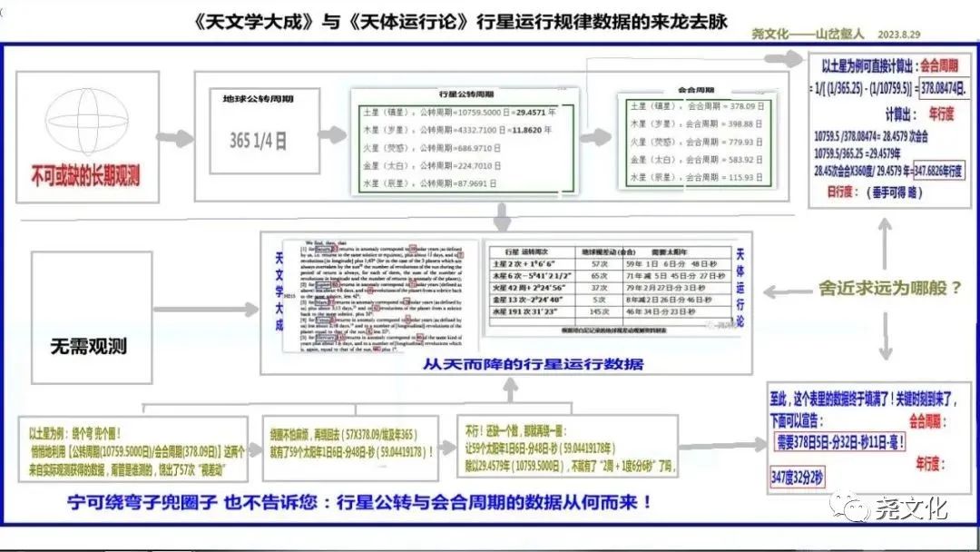Select the red text 不可或缺的长期观测
The image size is (980, 552).
point(86,176)
